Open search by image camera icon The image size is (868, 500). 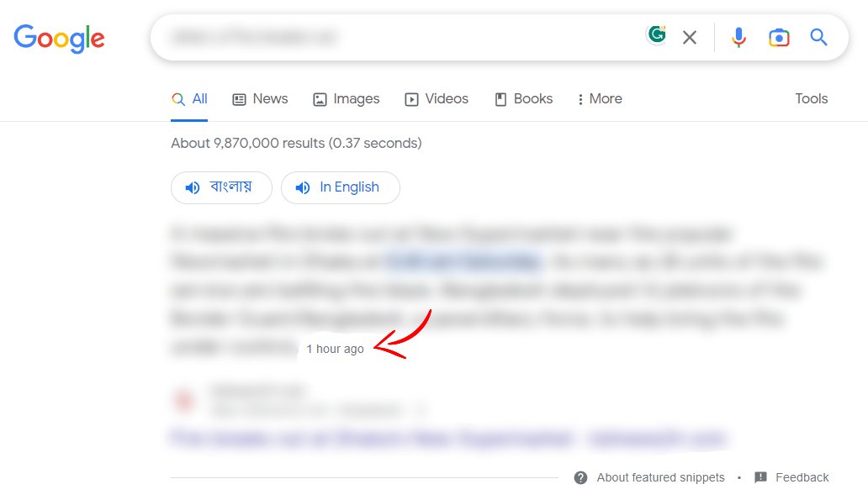[x=779, y=38]
